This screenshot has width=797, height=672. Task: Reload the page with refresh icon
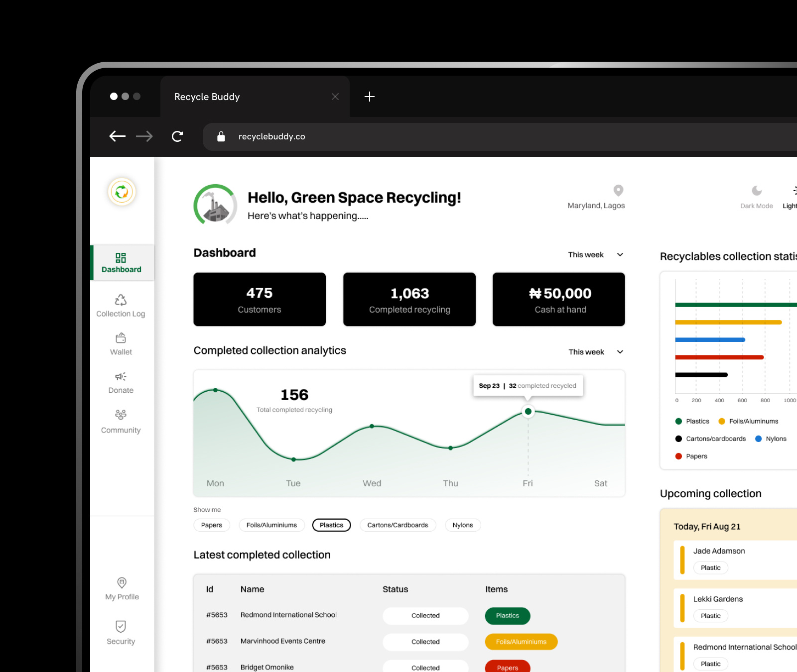pos(177,136)
